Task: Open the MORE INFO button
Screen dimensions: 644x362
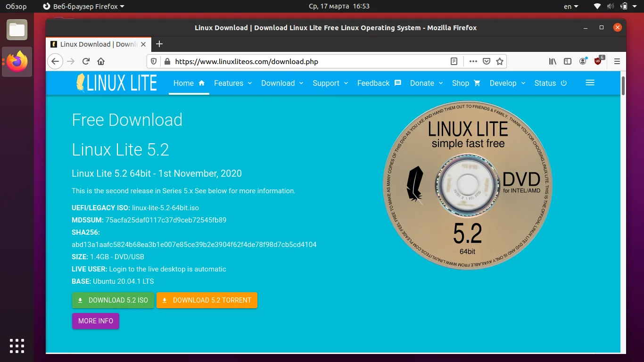Action: 95,321
